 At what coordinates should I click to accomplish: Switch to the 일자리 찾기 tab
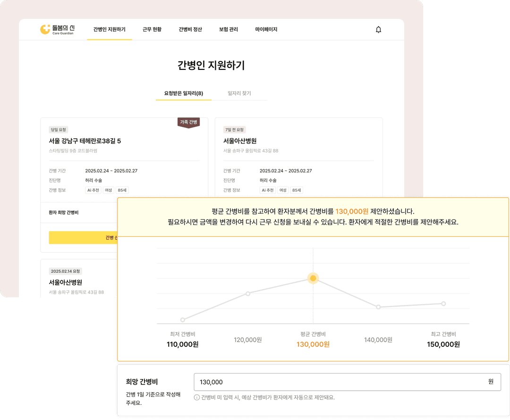coord(239,93)
